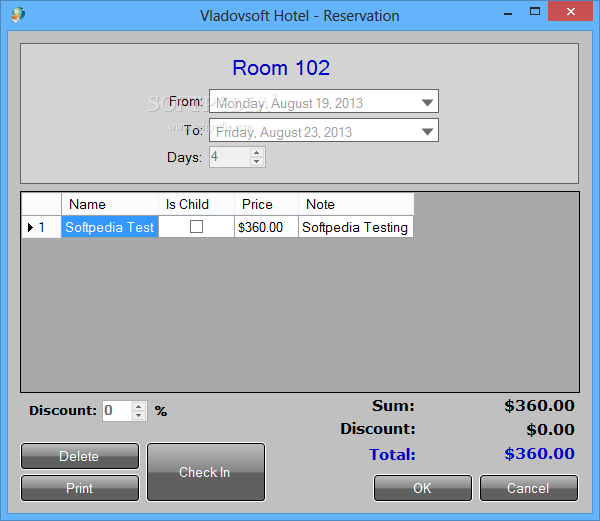The image size is (600, 521).
Task: Decrease Discount percent with down arrow
Action: point(139,415)
